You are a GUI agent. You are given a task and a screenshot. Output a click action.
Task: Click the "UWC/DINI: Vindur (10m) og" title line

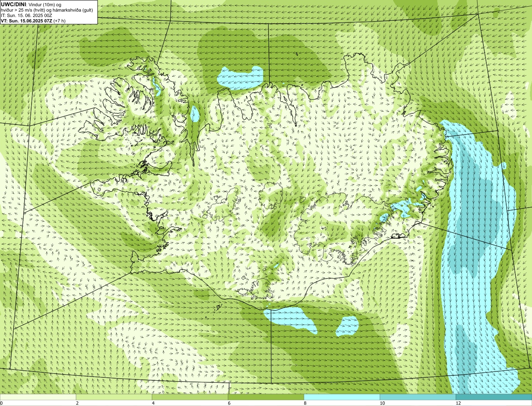click(31, 5)
